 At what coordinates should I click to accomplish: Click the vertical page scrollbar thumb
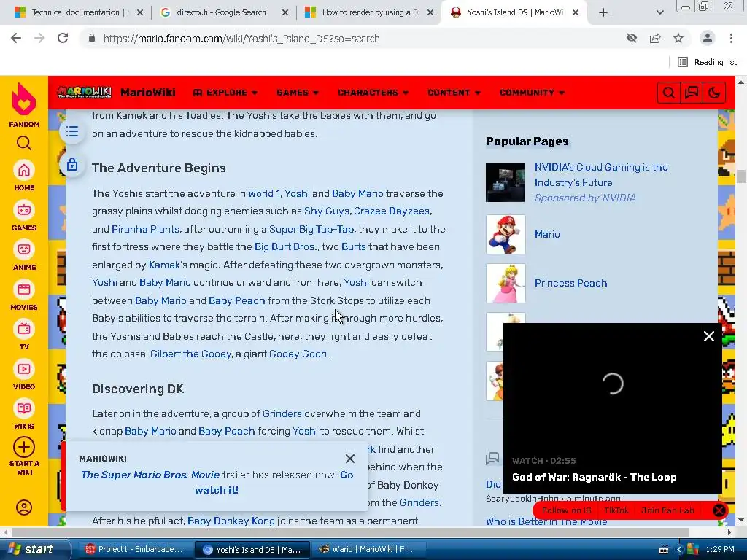741,176
